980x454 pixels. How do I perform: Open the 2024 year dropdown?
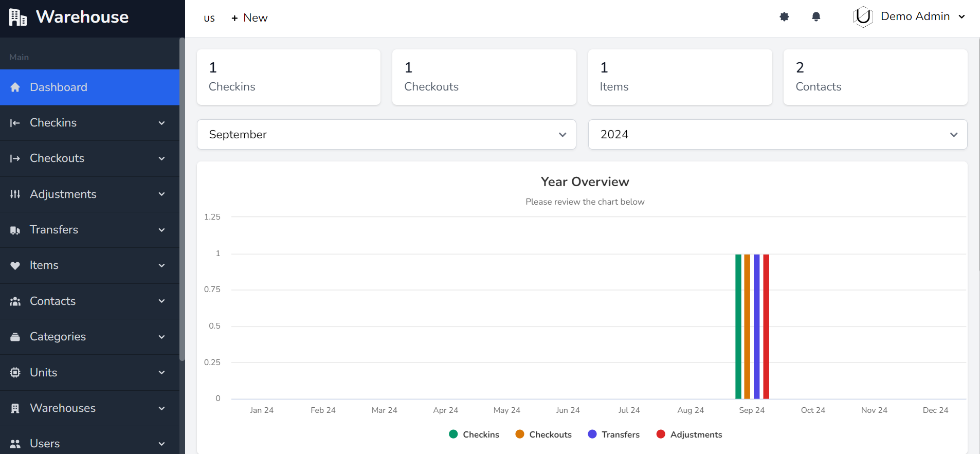tap(777, 135)
